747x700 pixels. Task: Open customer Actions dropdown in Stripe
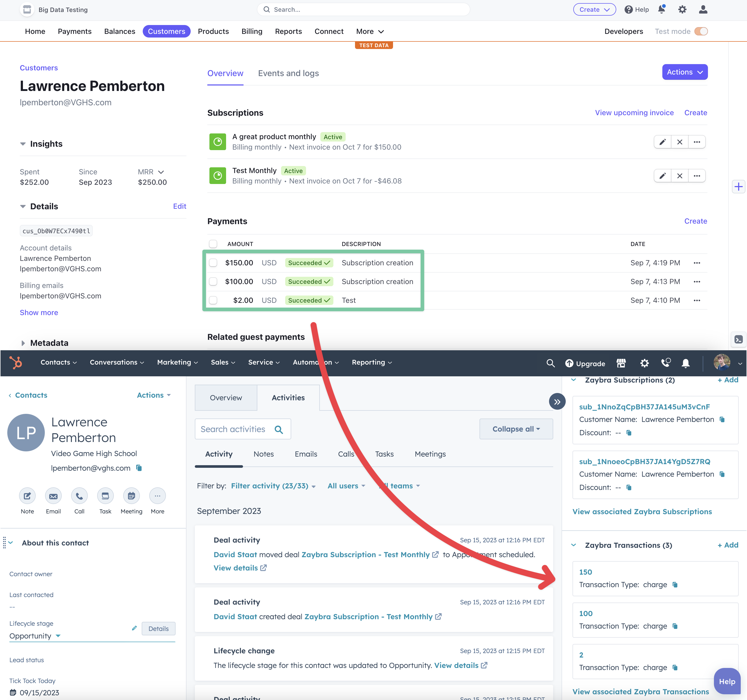click(685, 72)
